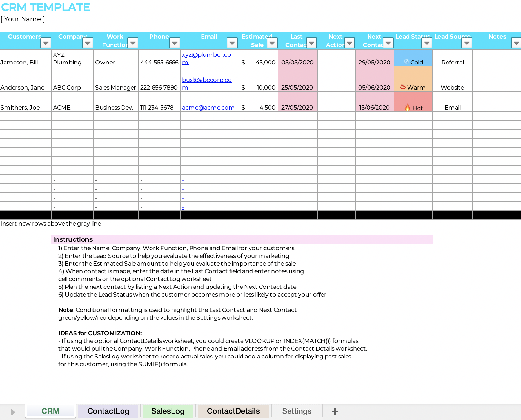Switch to the SalesLog tab
521x420 pixels.
[168, 411]
